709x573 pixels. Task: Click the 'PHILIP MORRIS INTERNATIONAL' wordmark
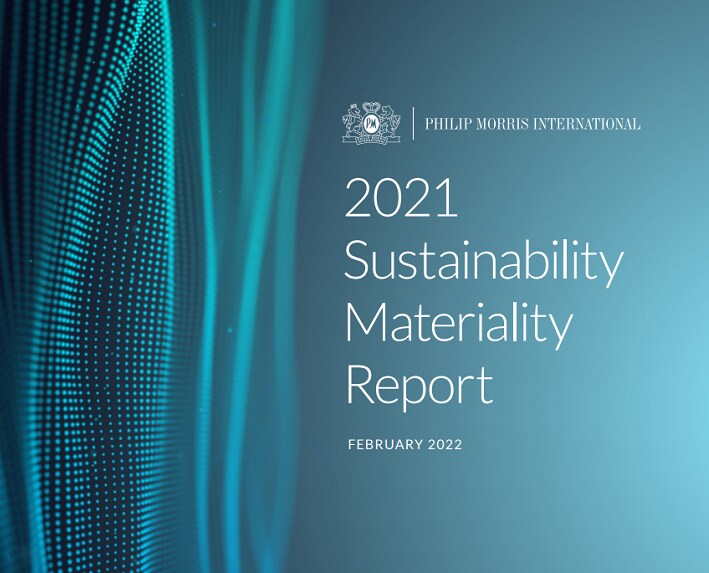point(532,123)
